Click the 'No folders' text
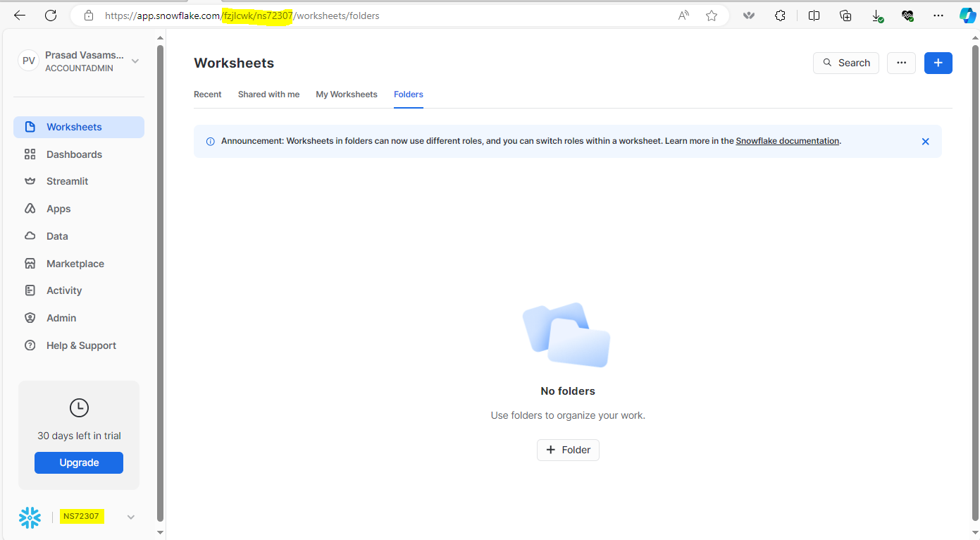The width and height of the screenshot is (980, 540). coord(568,391)
